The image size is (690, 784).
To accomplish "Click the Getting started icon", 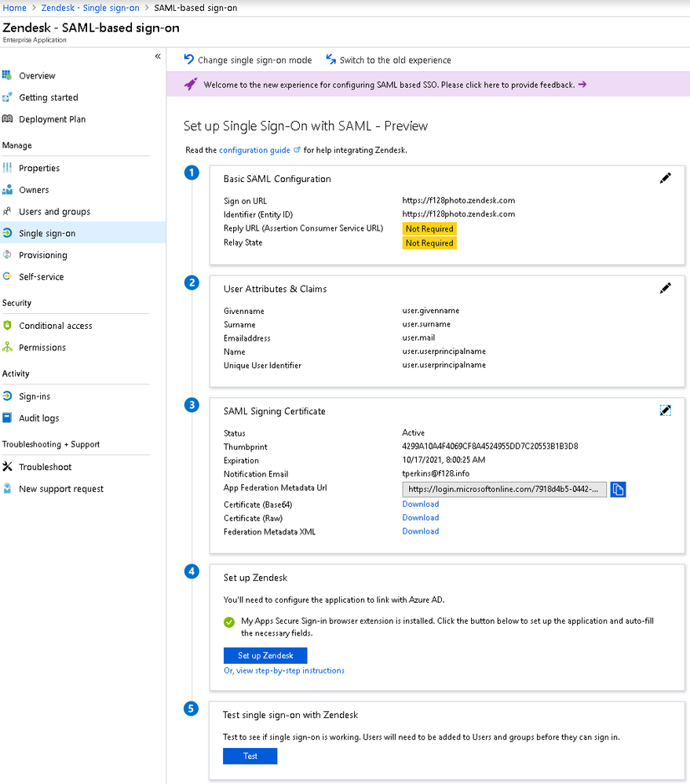I will click(7, 97).
